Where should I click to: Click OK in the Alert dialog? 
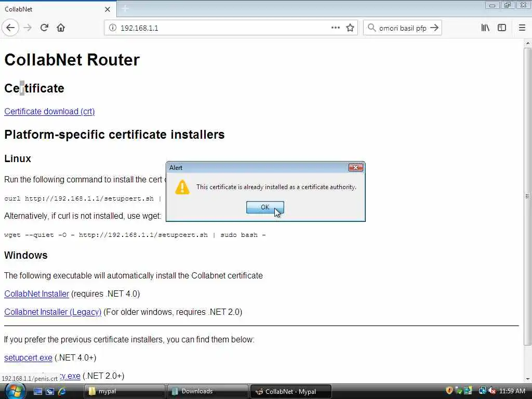click(x=265, y=207)
